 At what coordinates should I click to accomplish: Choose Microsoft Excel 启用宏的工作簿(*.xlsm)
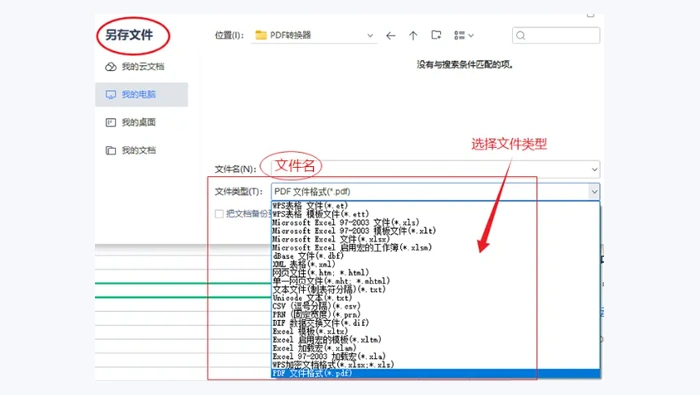435,248
